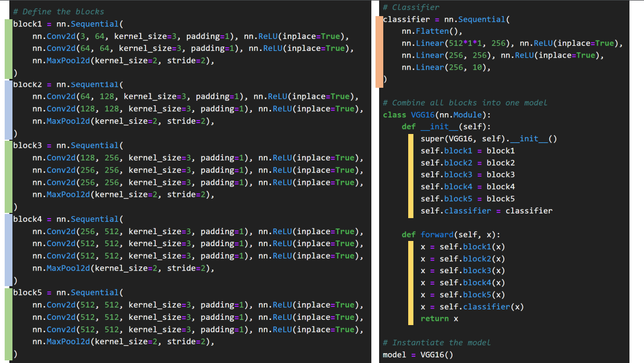Screen dimensions: 644x363
Task: Click the '# Define the blocks' comment
Action: [x=58, y=11]
